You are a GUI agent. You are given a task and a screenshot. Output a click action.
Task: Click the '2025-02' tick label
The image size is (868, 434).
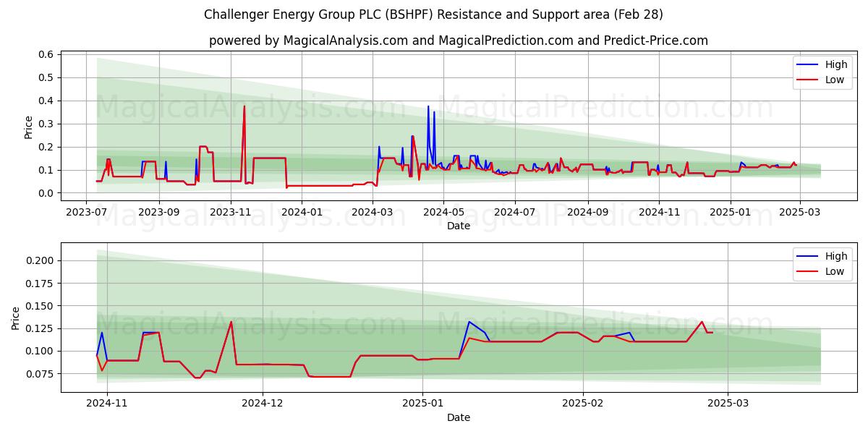[583, 404]
